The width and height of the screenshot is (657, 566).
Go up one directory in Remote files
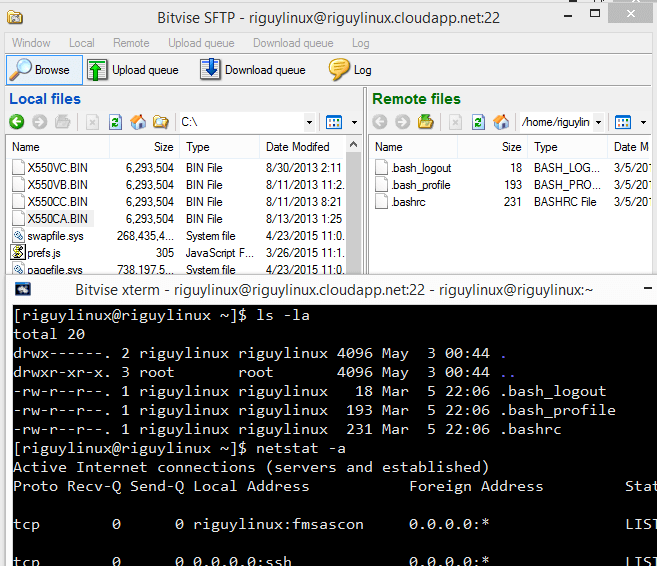coord(425,122)
